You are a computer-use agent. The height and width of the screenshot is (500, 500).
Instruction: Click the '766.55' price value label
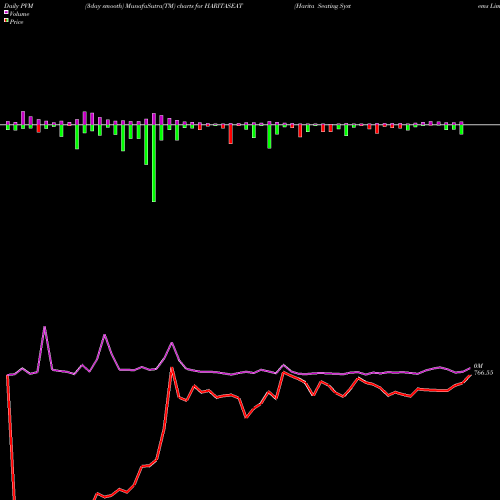(483, 373)
